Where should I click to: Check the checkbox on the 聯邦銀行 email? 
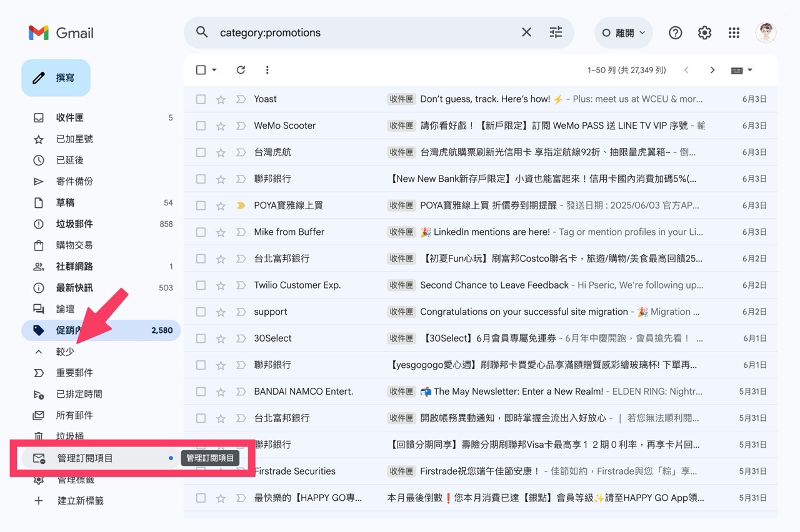[200, 179]
